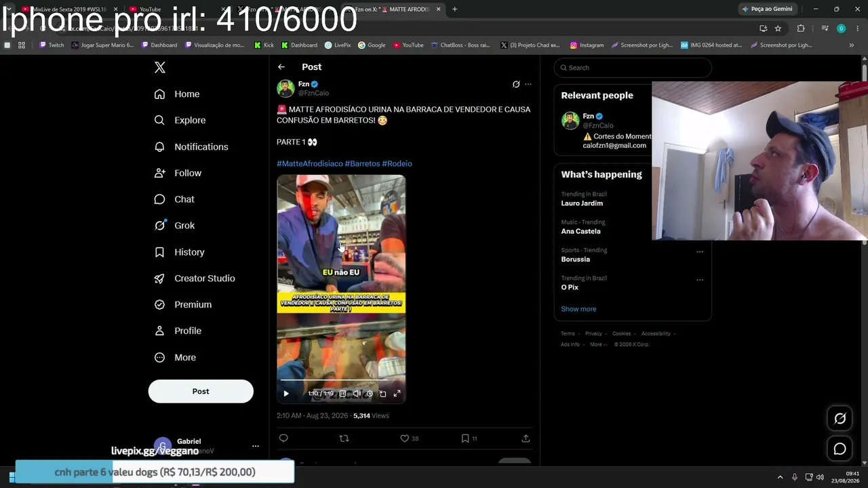Show more bookmarks with the chevron

pos(852,45)
